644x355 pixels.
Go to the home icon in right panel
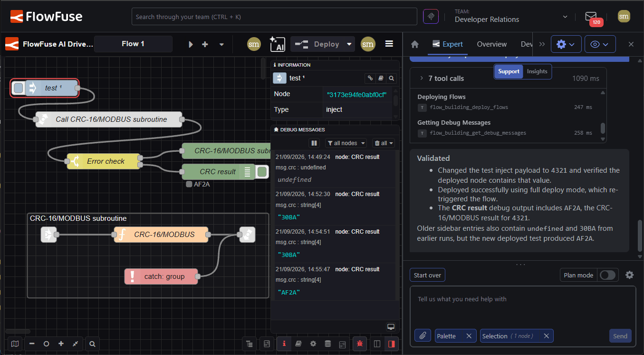[x=415, y=44]
